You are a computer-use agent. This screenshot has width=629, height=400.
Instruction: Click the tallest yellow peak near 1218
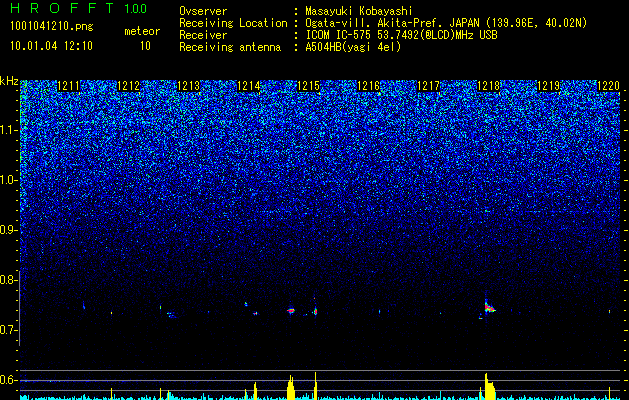(489, 386)
